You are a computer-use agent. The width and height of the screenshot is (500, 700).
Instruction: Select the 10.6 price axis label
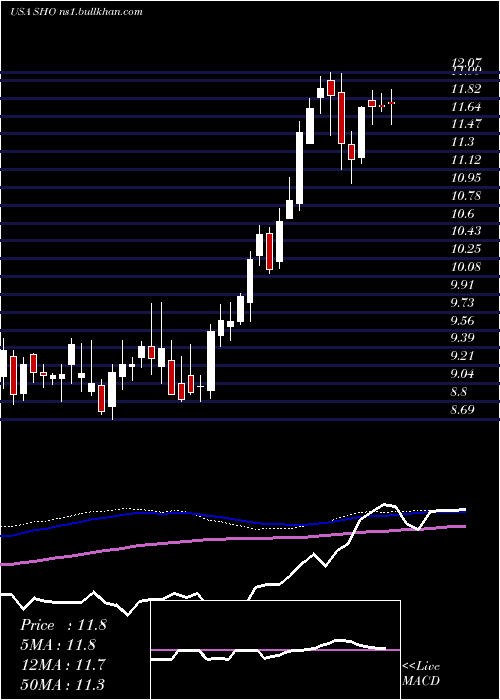[462, 213]
